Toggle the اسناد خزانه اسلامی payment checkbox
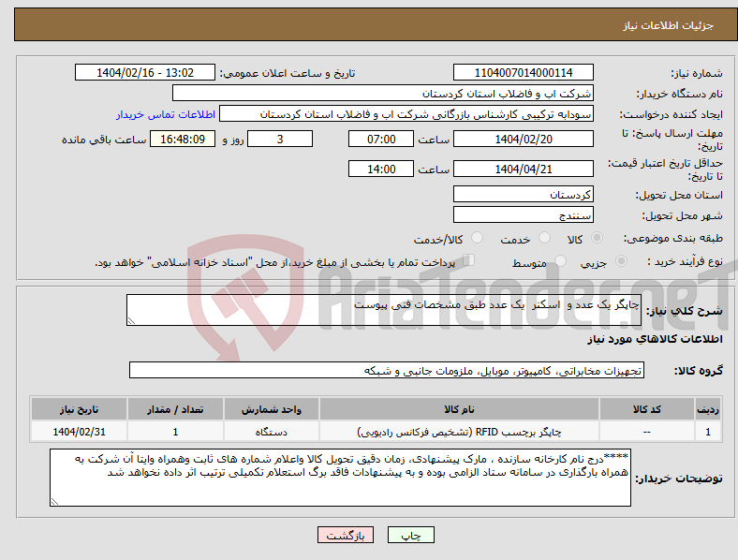The width and height of the screenshot is (738, 560). tap(469, 259)
